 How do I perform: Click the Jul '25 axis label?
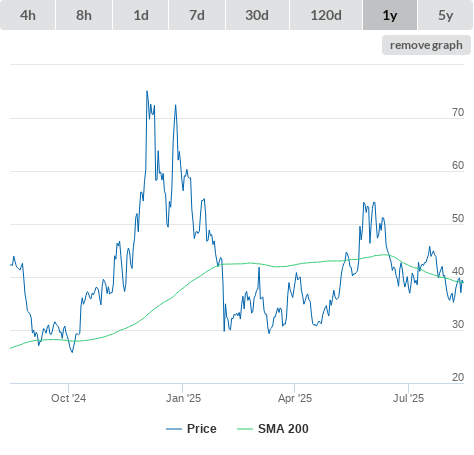408,398
